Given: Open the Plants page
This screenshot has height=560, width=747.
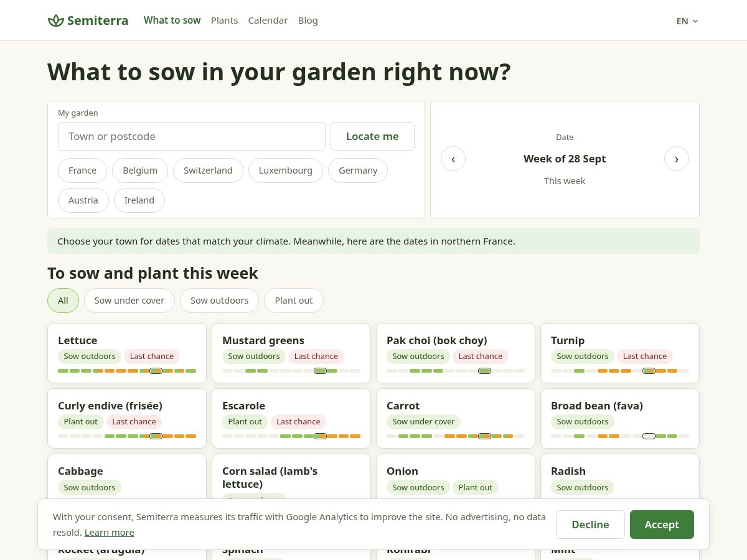Looking at the screenshot, I should coord(224,21).
